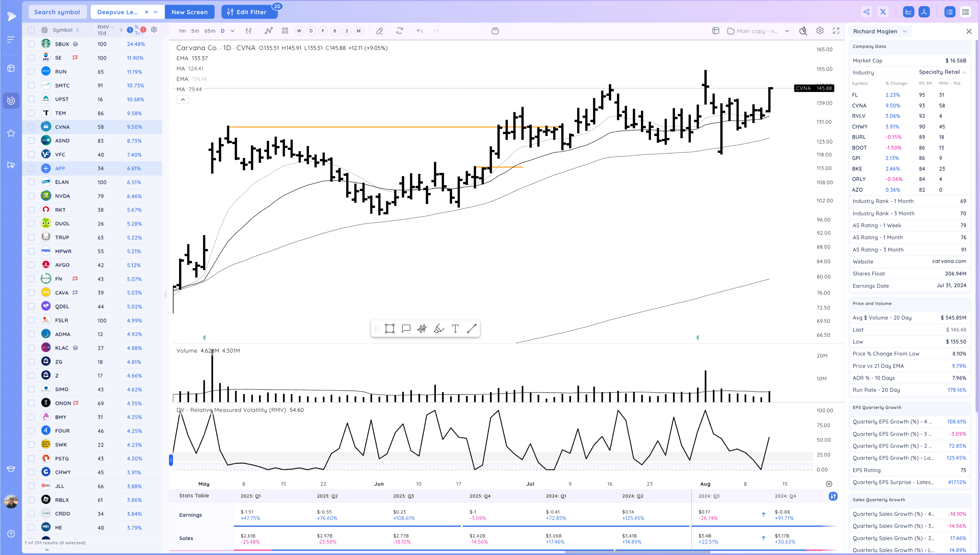Toggle the select-all checkbox in watchlist header
This screenshot has width=980, height=555.
coord(31,30)
